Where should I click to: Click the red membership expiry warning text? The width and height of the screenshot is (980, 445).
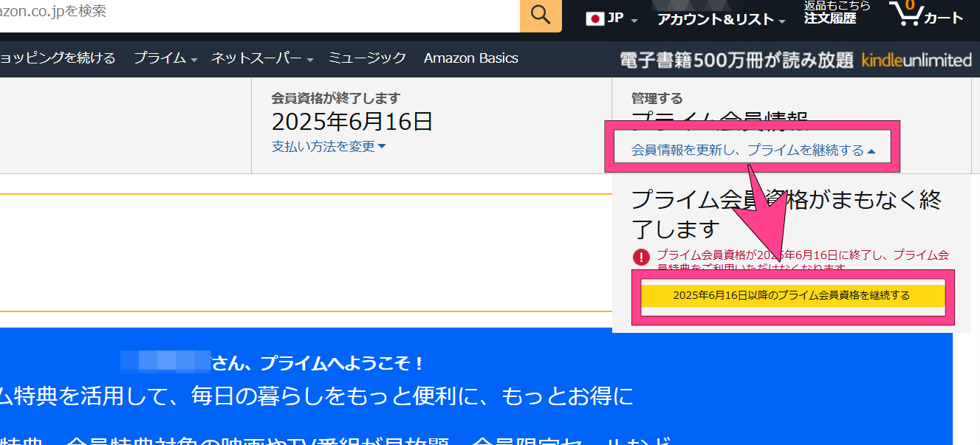pyautogui.click(x=803, y=261)
